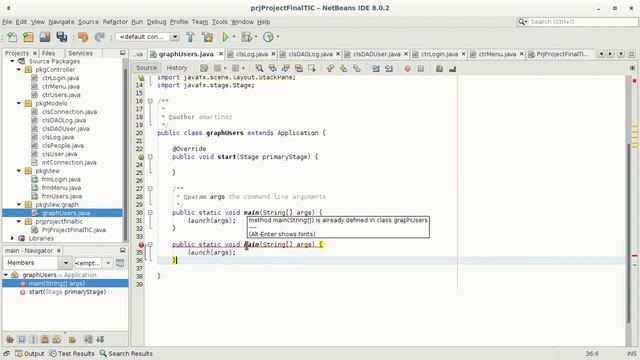This screenshot has width=640, height=360.
Task: Toggle Show Inherited Members in Navigator
Action: pos(10,340)
